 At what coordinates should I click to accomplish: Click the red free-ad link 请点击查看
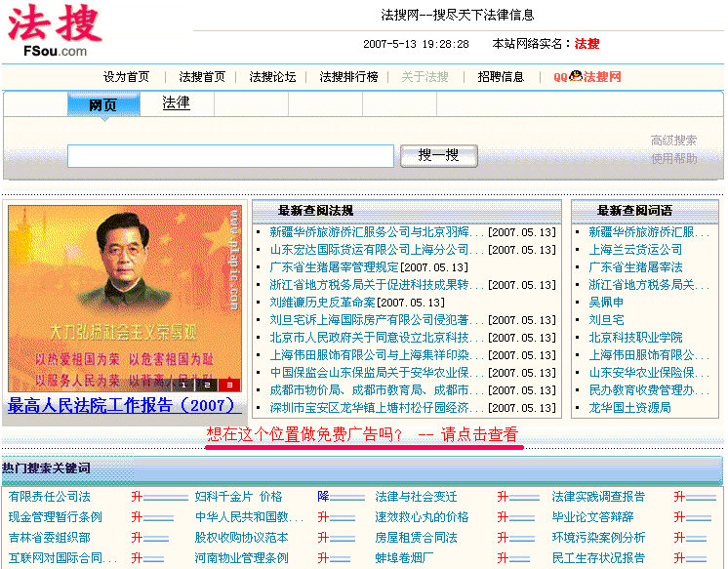tap(479, 434)
